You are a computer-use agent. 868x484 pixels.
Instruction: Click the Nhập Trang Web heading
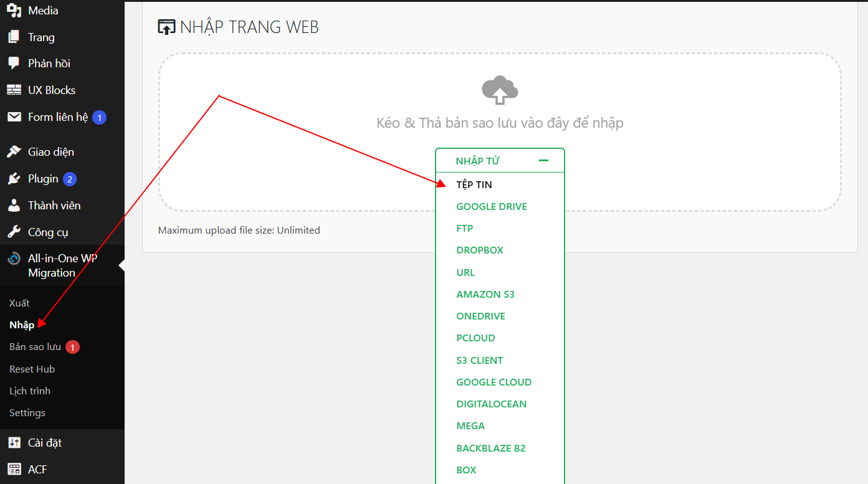coord(249,27)
